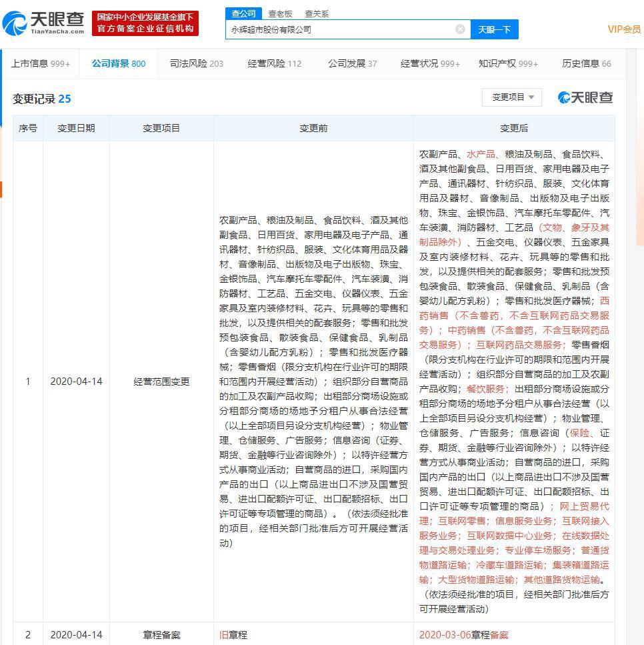The width and height of the screenshot is (644, 645).
Task: Click the 序号 column header
Action: (28, 128)
